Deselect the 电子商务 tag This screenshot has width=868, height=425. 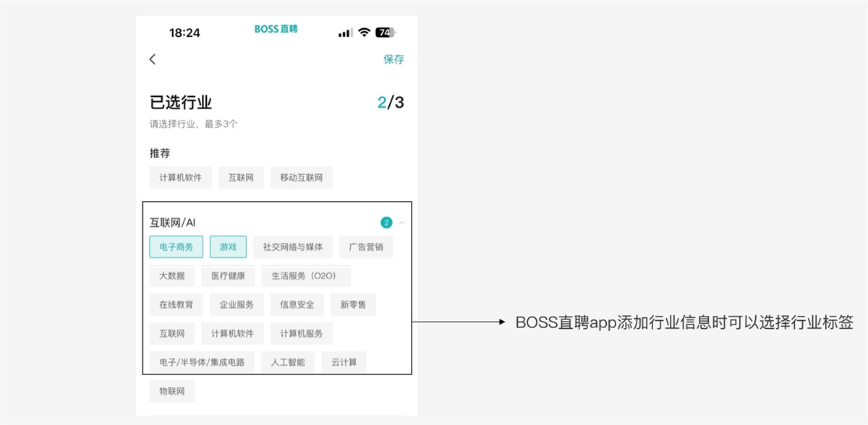point(176,246)
